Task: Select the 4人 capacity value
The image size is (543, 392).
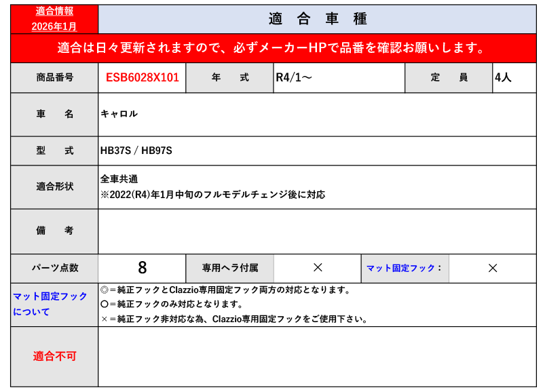Action: [503, 78]
